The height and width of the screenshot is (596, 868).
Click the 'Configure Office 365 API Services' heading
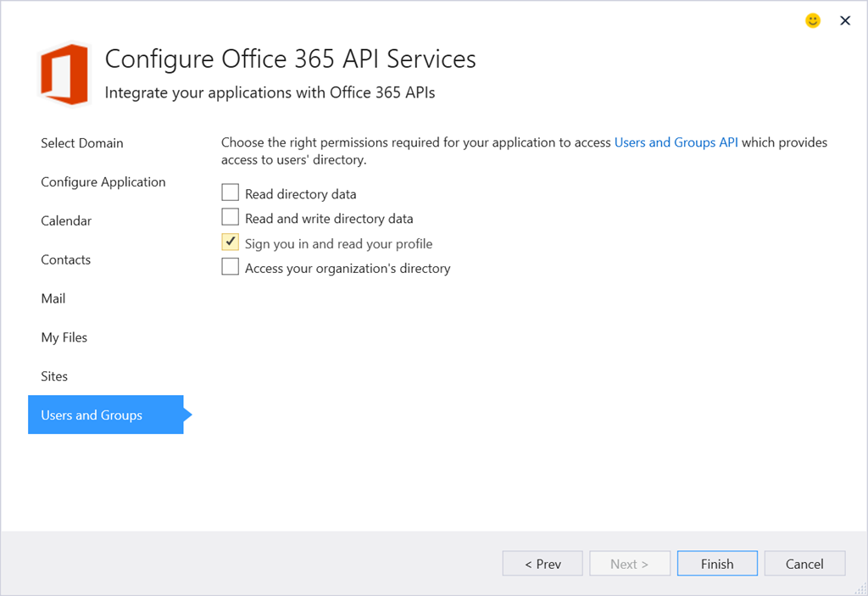click(290, 58)
